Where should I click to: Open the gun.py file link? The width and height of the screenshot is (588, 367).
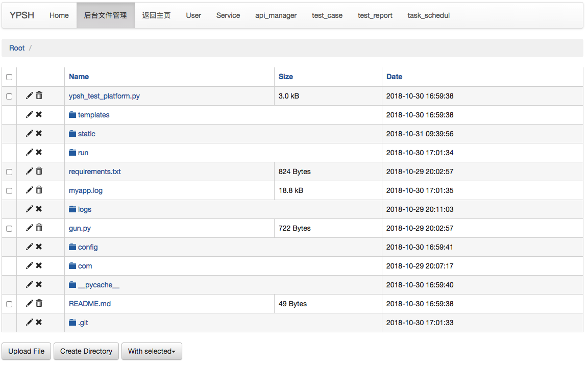pos(80,228)
